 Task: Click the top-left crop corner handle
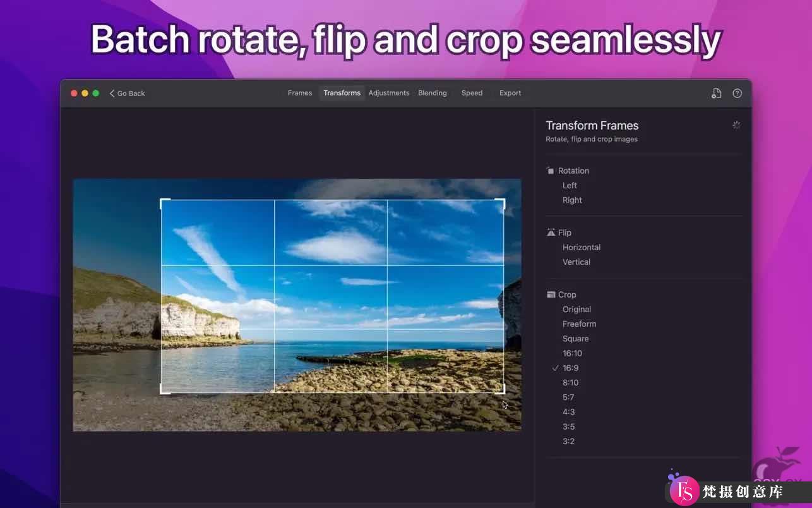point(164,203)
